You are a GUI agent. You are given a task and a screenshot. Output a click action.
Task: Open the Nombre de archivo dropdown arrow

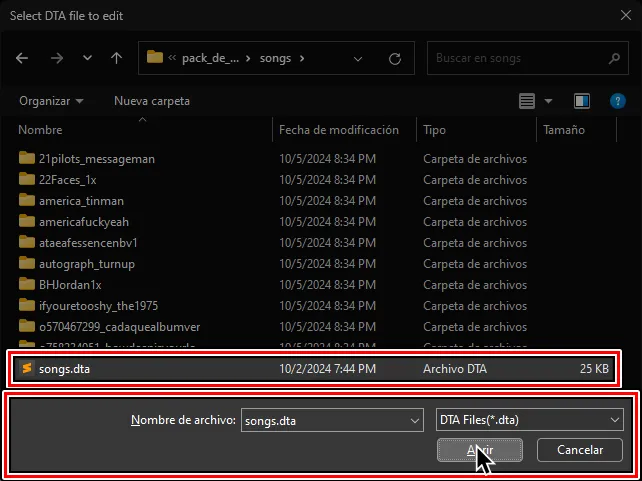pyautogui.click(x=415, y=420)
